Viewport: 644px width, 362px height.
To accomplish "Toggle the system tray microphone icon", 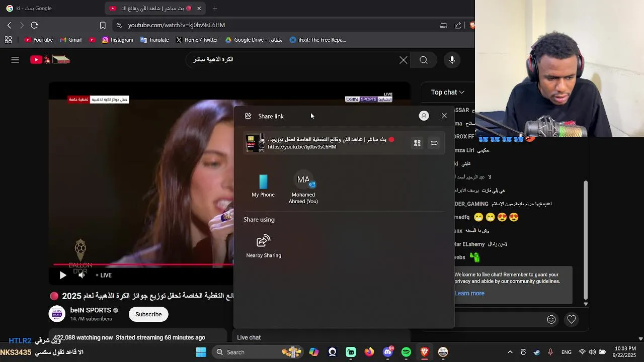I will click(550, 352).
